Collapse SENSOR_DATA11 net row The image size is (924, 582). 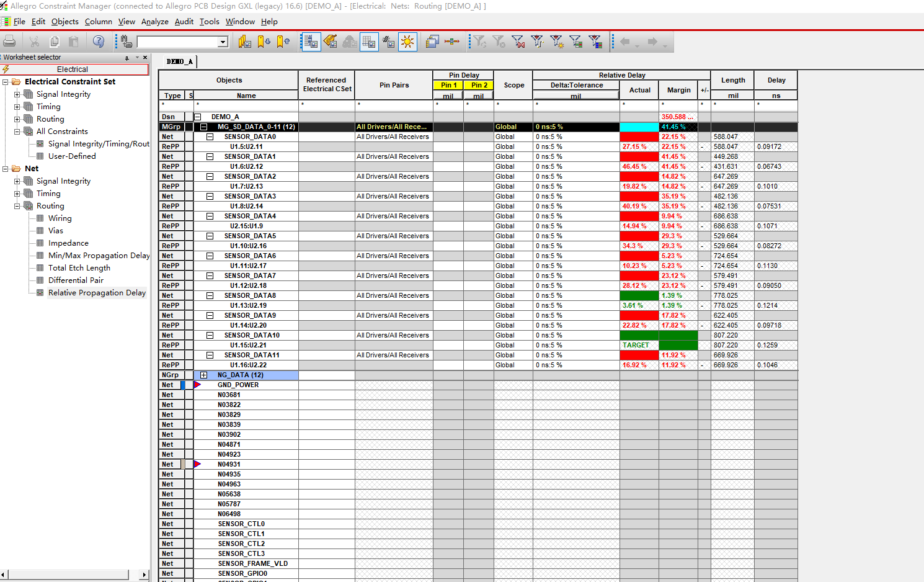click(210, 355)
